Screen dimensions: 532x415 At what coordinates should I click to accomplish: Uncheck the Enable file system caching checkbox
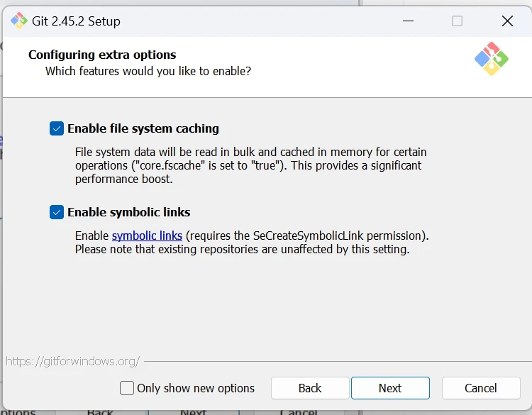57,128
